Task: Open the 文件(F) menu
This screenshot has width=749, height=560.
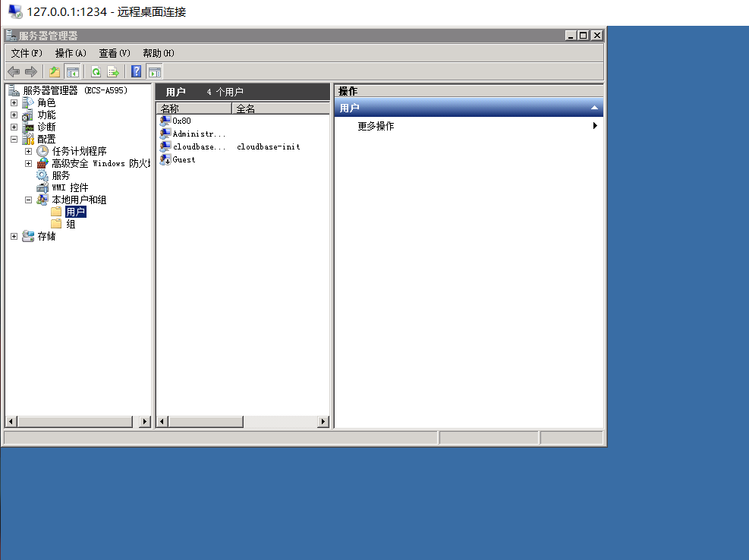Action: point(27,53)
